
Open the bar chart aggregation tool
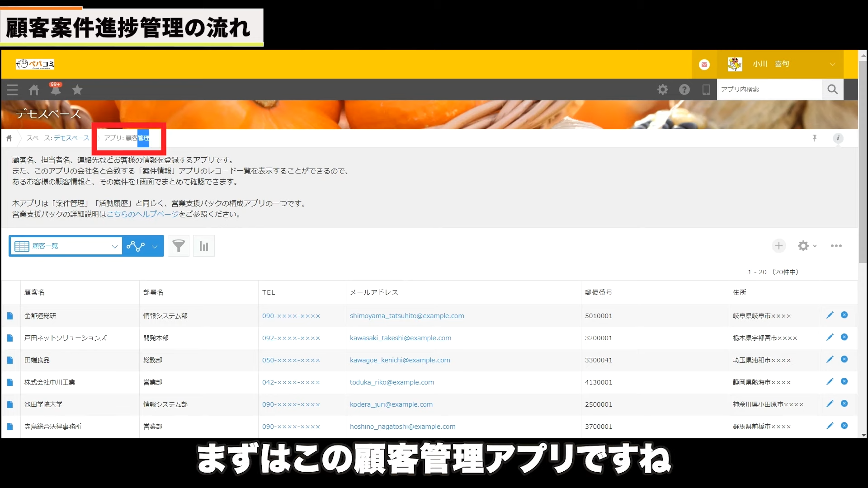click(x=204, y=246)
